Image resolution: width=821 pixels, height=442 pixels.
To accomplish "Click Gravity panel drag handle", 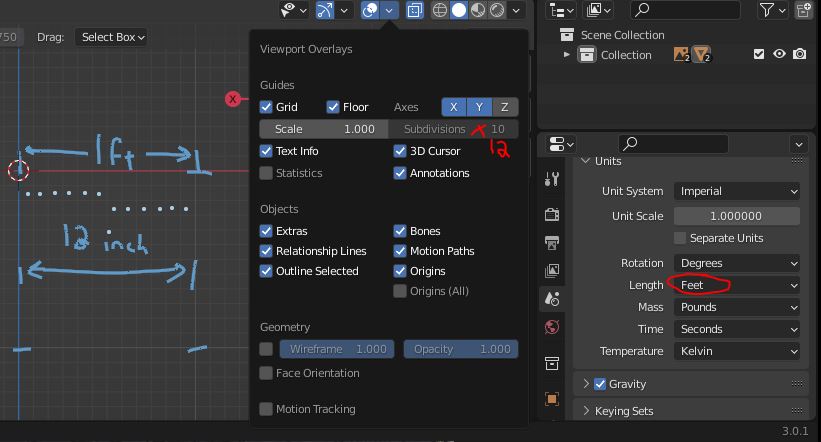I will click(797, 384).
